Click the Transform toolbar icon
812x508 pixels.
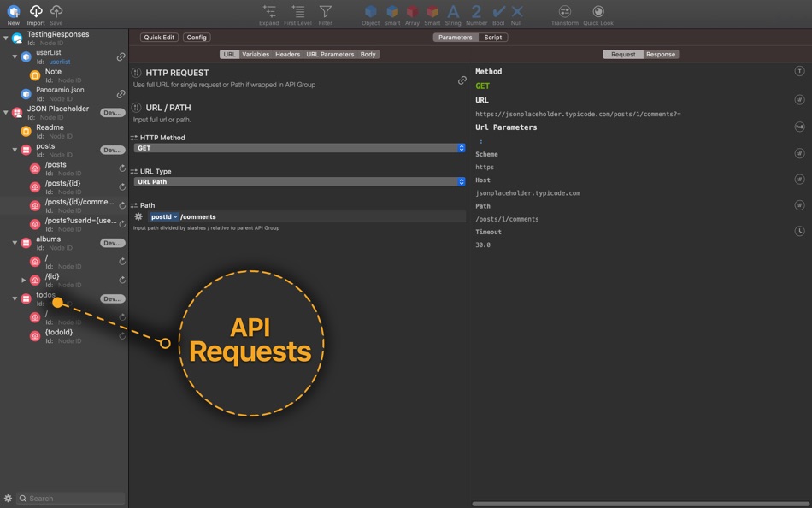(x=564, y=11)
